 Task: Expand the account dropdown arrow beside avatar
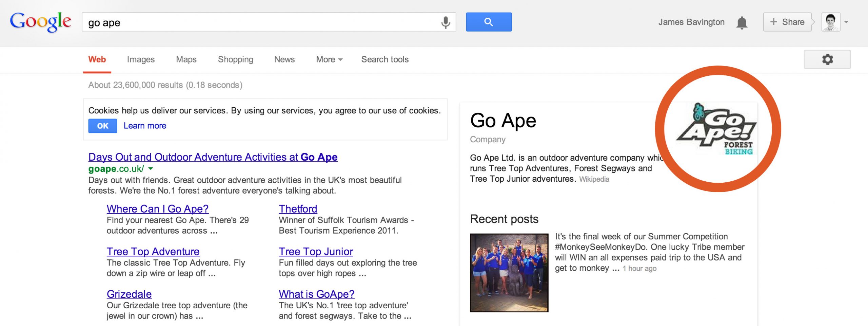click(x=846, y=22)
